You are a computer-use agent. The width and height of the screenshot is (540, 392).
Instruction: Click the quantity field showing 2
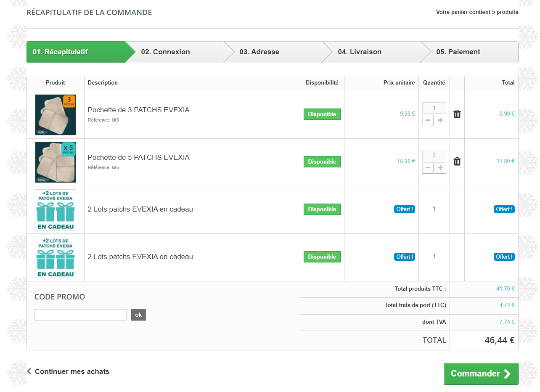[x=434, y=156]
